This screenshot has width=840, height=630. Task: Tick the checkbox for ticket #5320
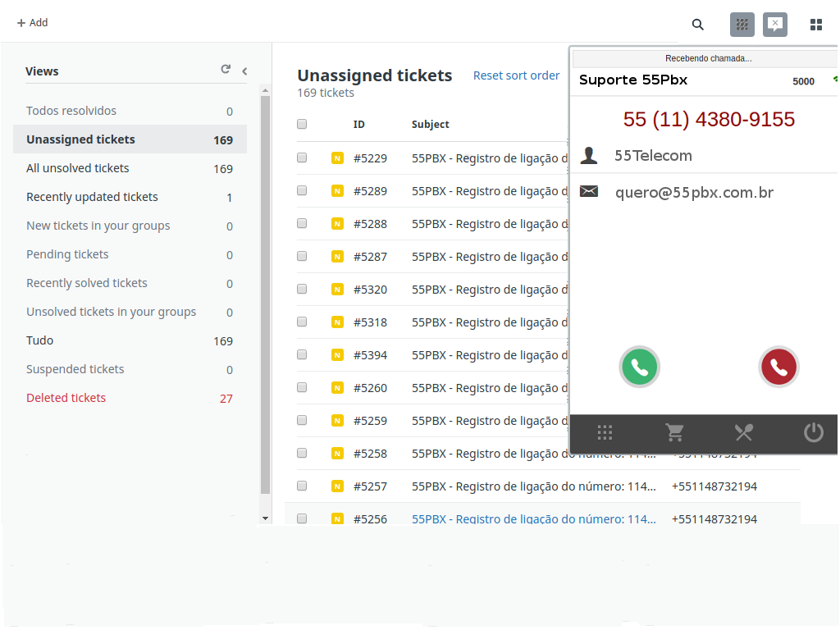coord(302,289)
